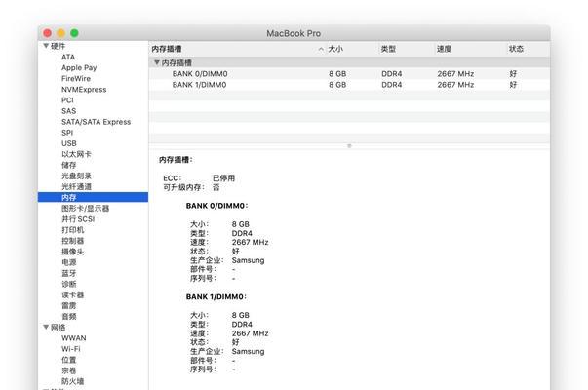Select WWAN under network section

(74, 338)
